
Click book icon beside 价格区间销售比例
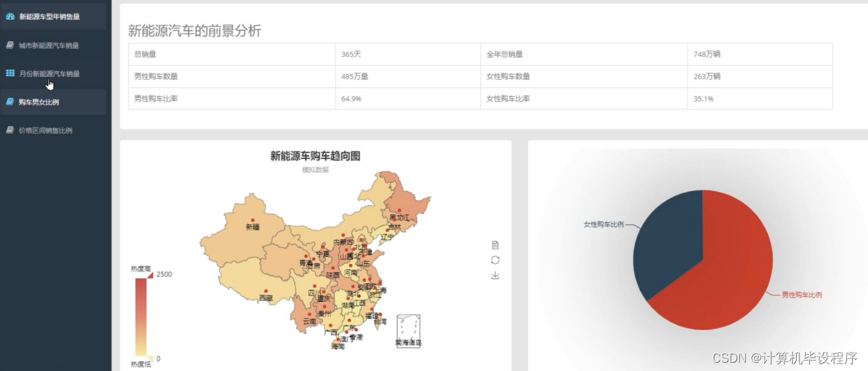click(10, 130)
